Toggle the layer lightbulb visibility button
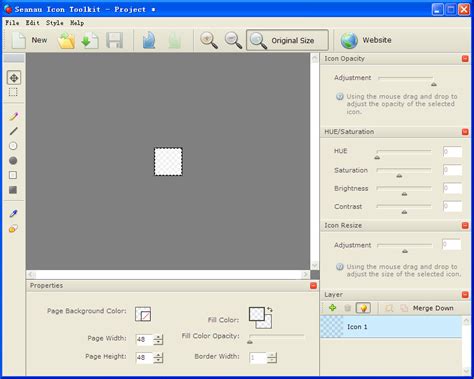This screenshot has height=379, width=474. pyautogui.click(x=363, y=308)
